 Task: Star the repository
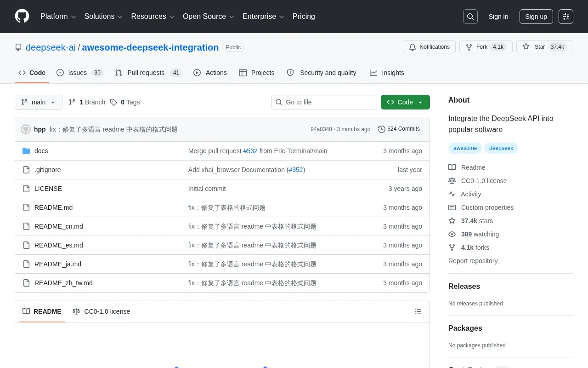point(545,47)
